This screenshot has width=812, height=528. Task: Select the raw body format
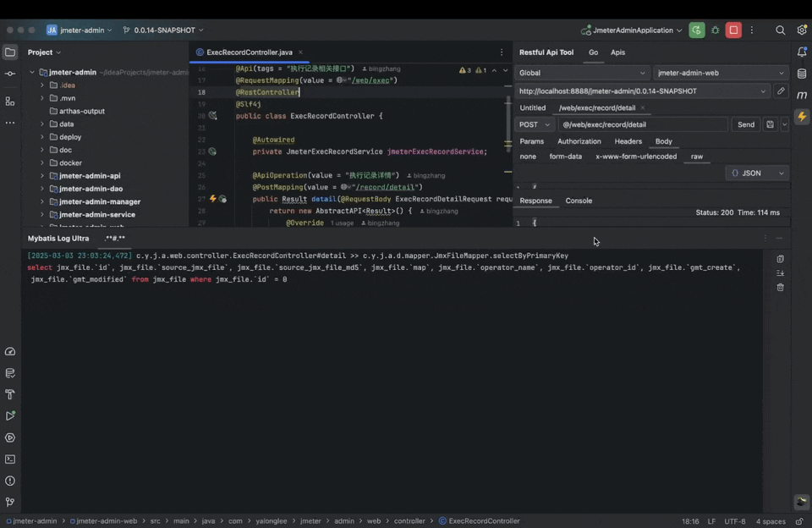697,157
